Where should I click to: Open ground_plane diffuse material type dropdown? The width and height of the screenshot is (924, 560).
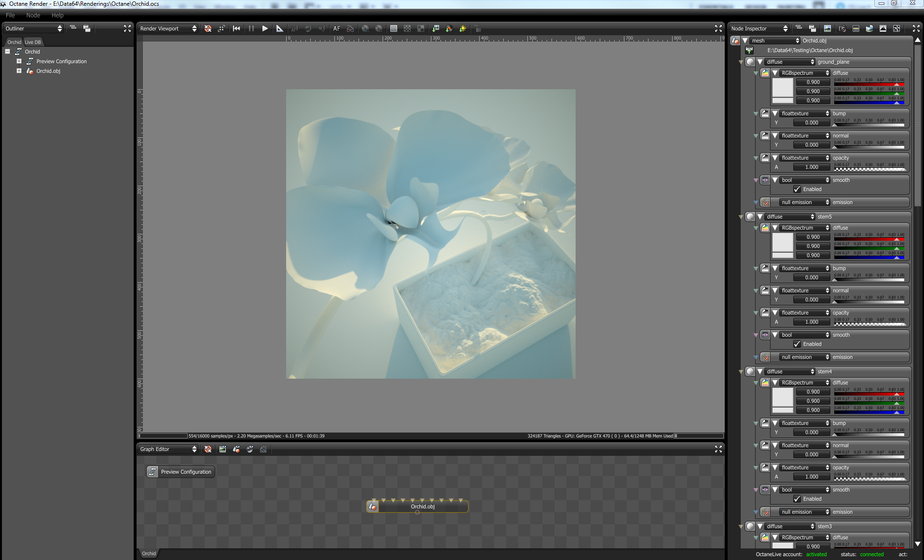tap(790, 62)
